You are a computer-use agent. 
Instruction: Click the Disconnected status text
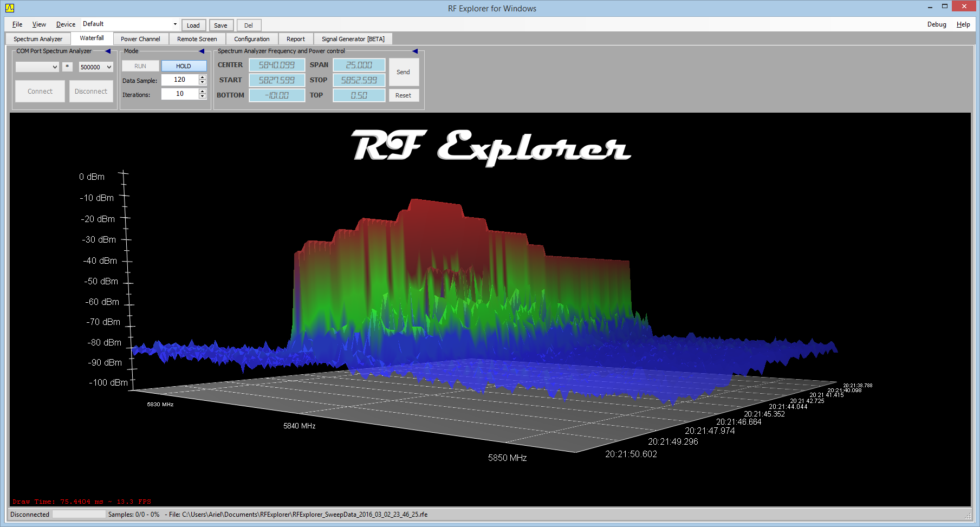click(30, 515)
